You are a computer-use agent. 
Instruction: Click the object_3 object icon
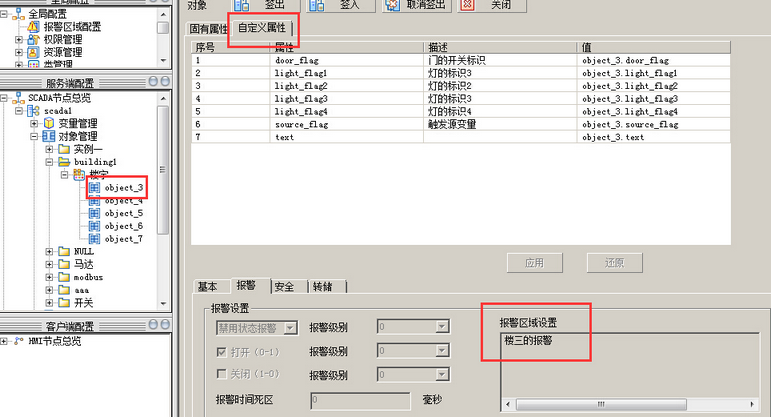pyautogui.click(x=94, y=187)
